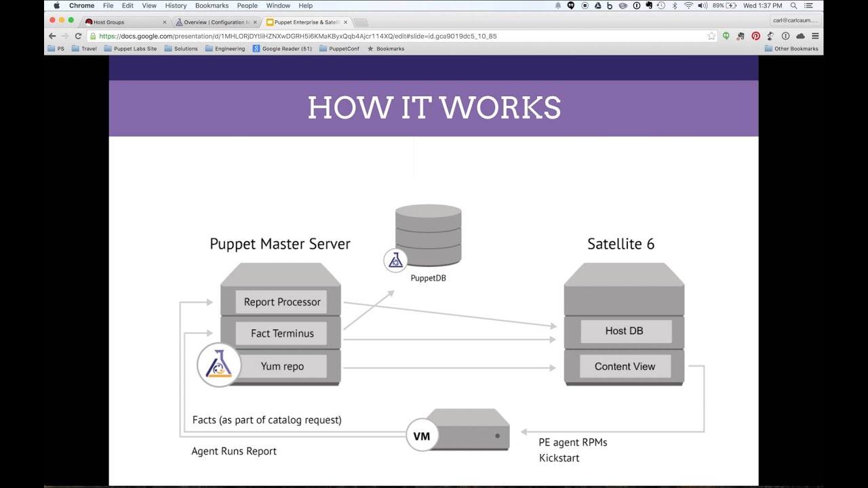
Task: Click the PuppetDB database graphic
Action: point(428,236)
